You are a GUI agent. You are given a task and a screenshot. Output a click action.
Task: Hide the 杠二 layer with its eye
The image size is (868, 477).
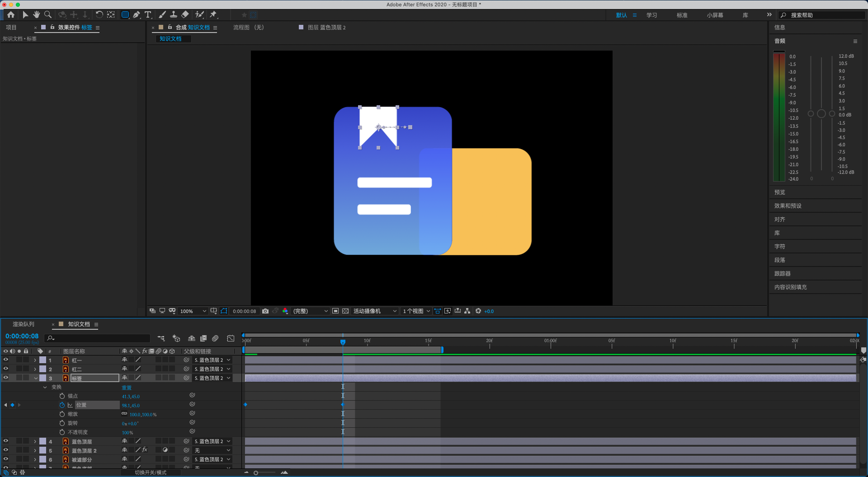(6, 369)
